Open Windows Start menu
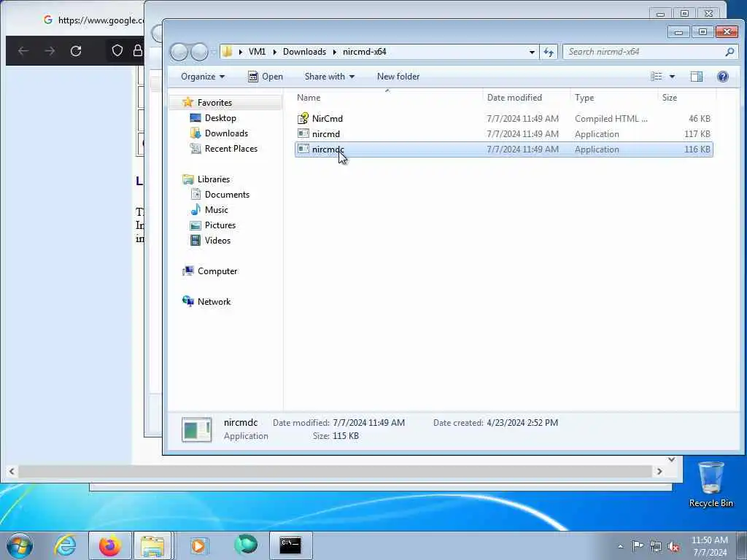This screenshot has height=560, width=747. [x=20, y=545]
